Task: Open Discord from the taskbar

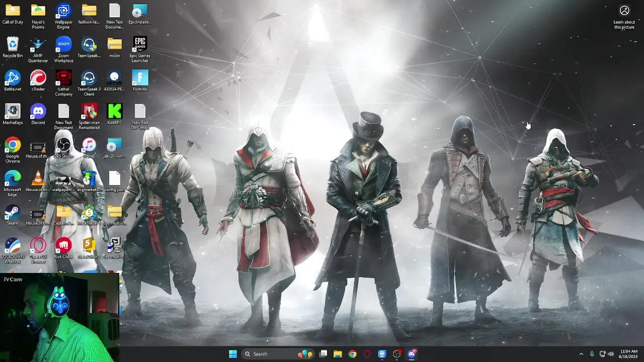Action: [412, 354]
